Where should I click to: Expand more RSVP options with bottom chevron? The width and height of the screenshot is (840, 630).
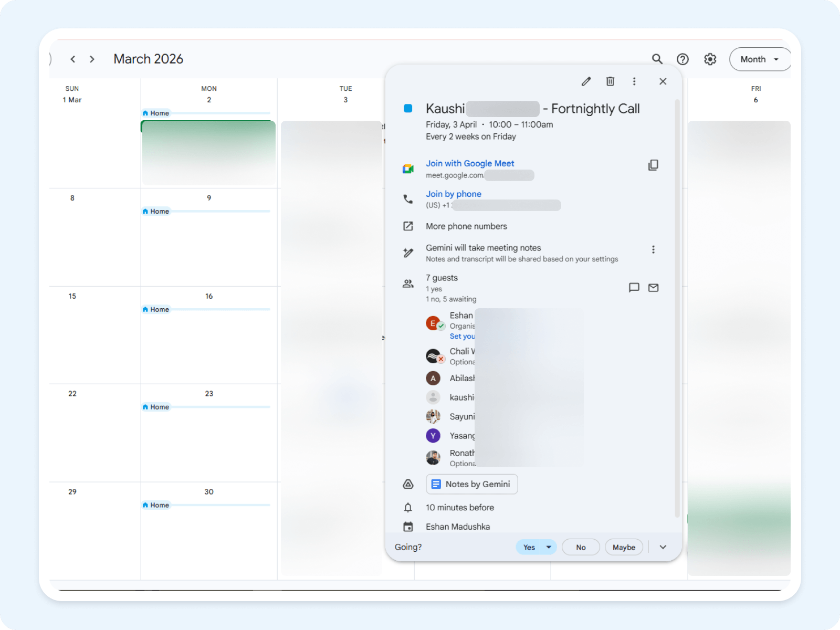point(663,547)
